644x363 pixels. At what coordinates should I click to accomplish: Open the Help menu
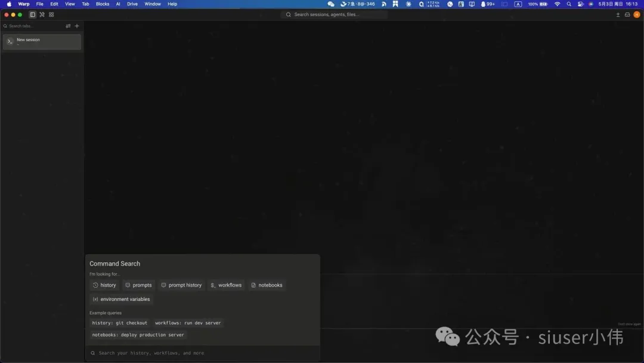coord(172,4)
